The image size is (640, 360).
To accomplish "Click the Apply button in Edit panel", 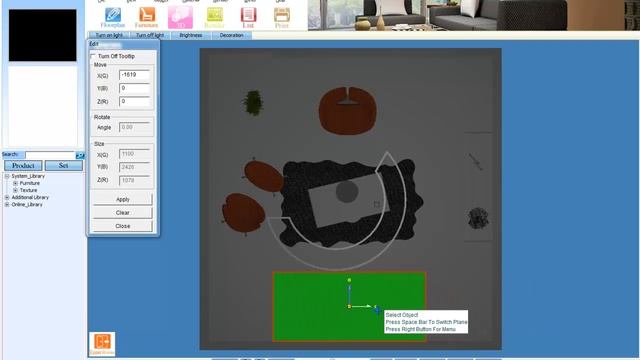I will coord(122,199).
